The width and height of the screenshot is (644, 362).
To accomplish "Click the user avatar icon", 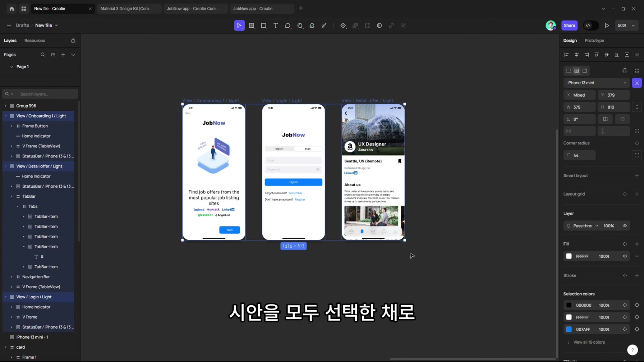I will pos(551,26).
